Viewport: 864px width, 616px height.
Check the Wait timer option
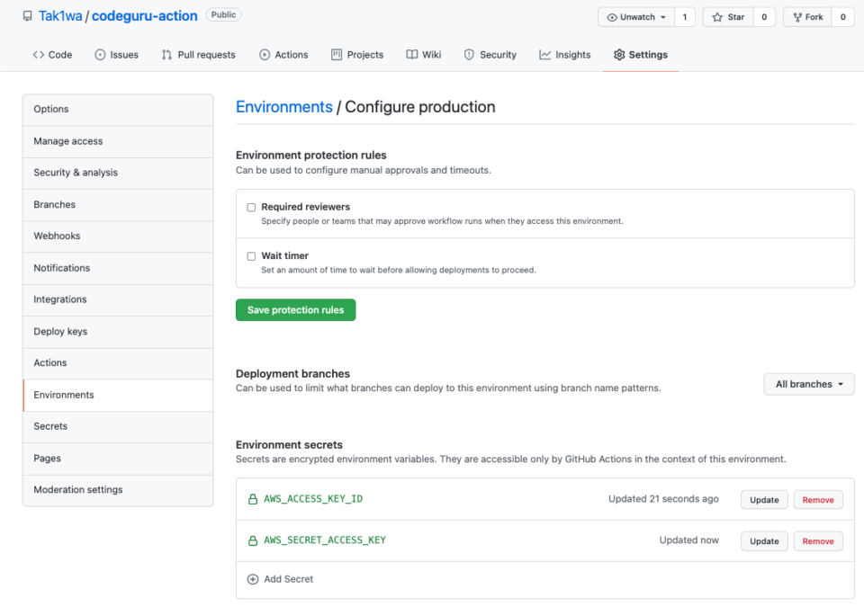tap(251, 255)
